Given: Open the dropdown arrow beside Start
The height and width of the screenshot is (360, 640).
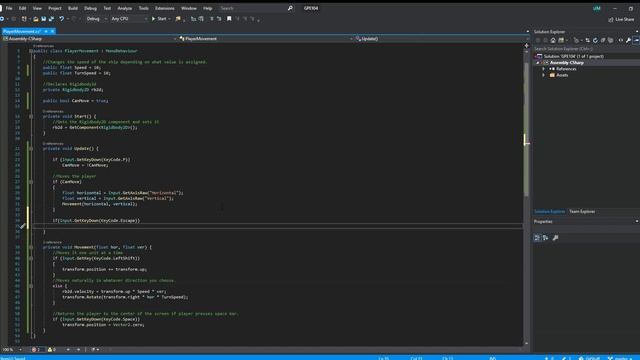Looking at the screenshot, I should pos(169,19).
